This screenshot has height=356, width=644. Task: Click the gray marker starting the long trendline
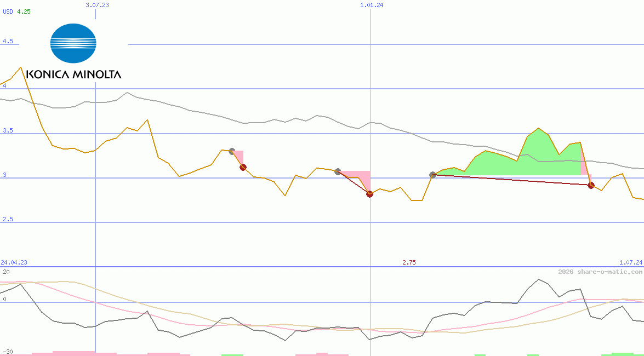432,175
